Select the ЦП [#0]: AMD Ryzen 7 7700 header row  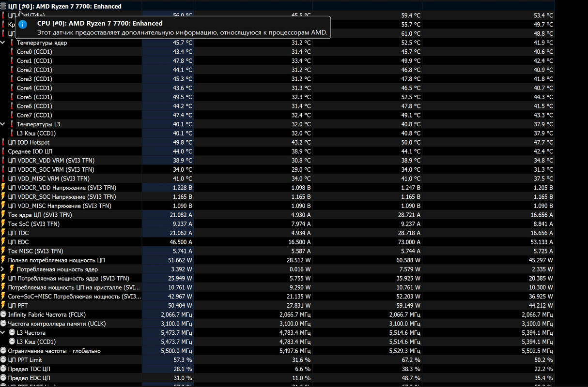click(64, 6)
